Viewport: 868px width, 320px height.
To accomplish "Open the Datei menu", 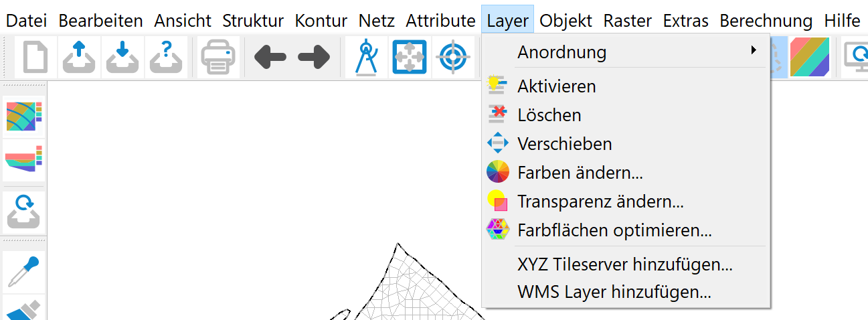I will 27,21.
